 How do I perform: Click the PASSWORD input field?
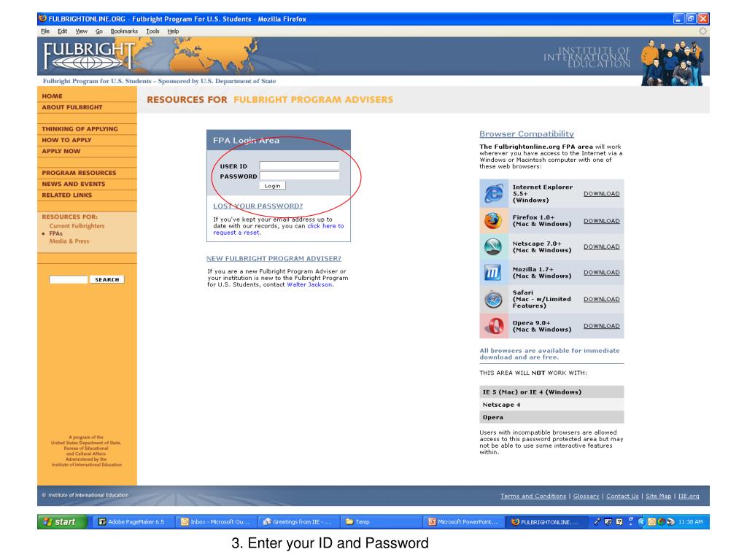(x=299, y=176)
